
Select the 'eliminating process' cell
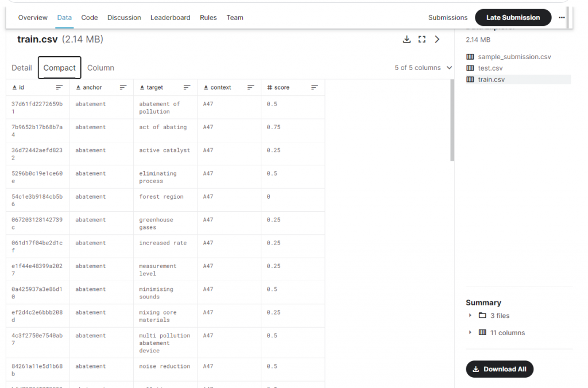[165, 177]
